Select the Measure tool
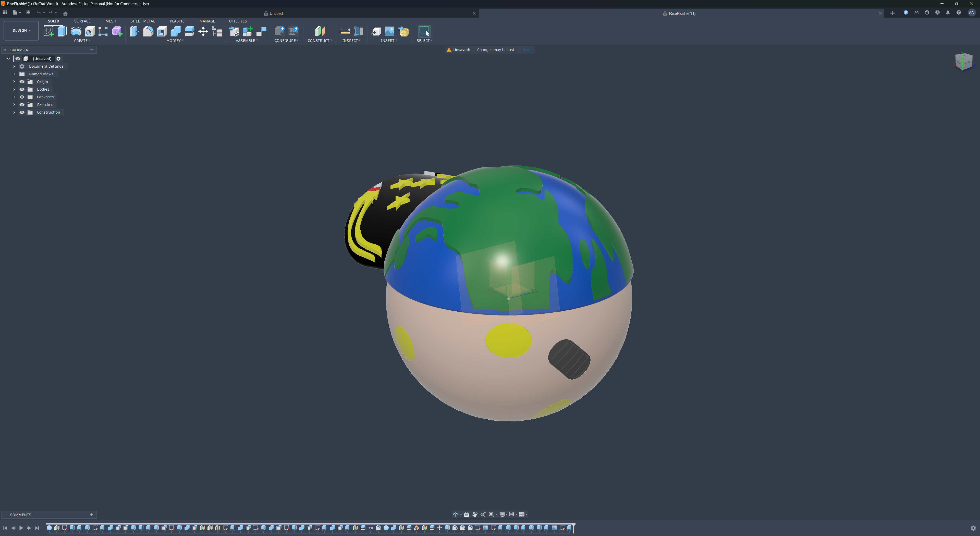Image resolution: width=980 pixels, height=536 pixels. tap(345, 31)
